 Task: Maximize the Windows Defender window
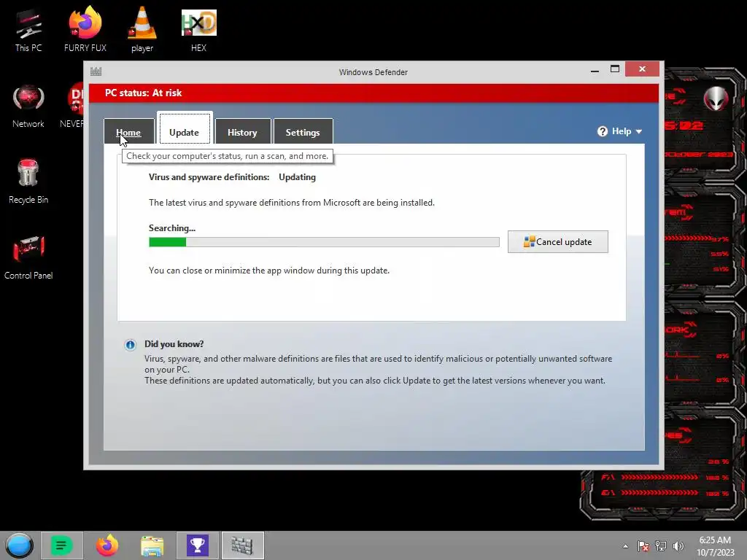coord(615,69)
